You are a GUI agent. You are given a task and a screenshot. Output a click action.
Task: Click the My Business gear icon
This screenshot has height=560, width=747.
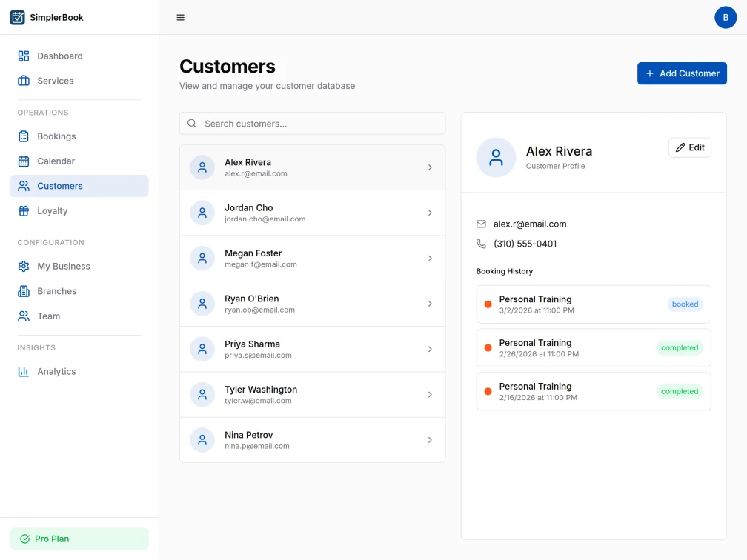(x=24, y=266)
